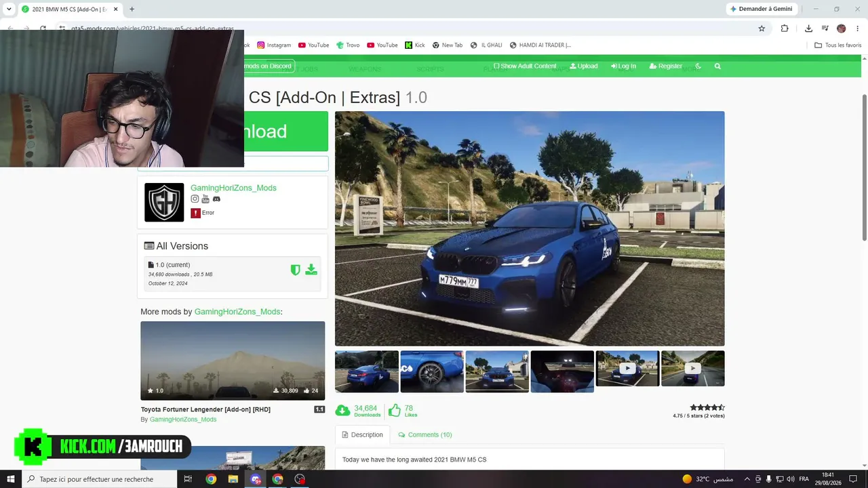
Task: Open Task View on the taskbar
Action: pos(189,479)
